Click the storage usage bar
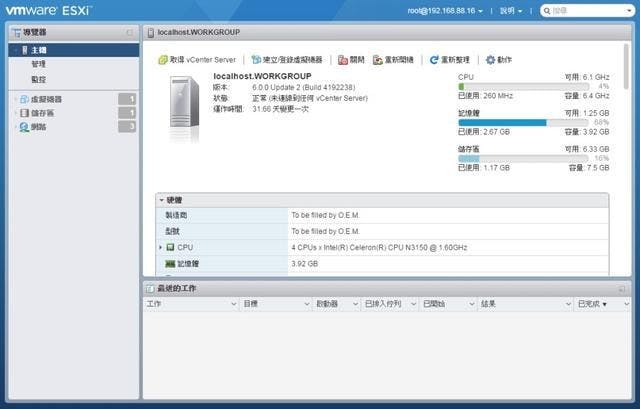 coord(524,158)
